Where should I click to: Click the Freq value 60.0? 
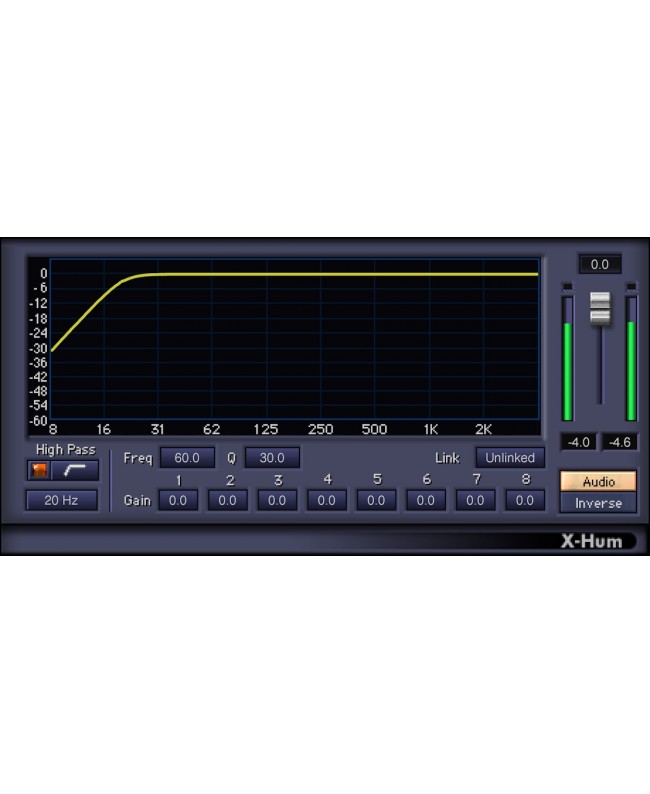click(187, 458)
